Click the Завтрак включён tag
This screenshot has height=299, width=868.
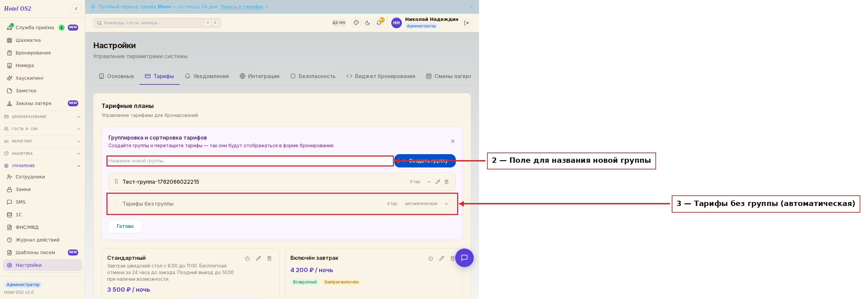click(x=341, y=282)
